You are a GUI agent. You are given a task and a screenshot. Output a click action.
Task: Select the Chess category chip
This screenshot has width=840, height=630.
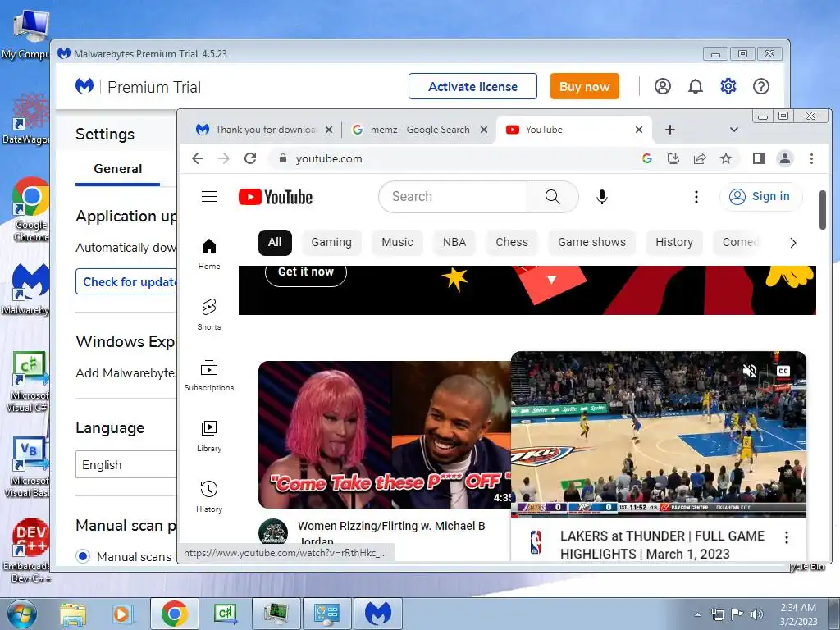point(512,242)
